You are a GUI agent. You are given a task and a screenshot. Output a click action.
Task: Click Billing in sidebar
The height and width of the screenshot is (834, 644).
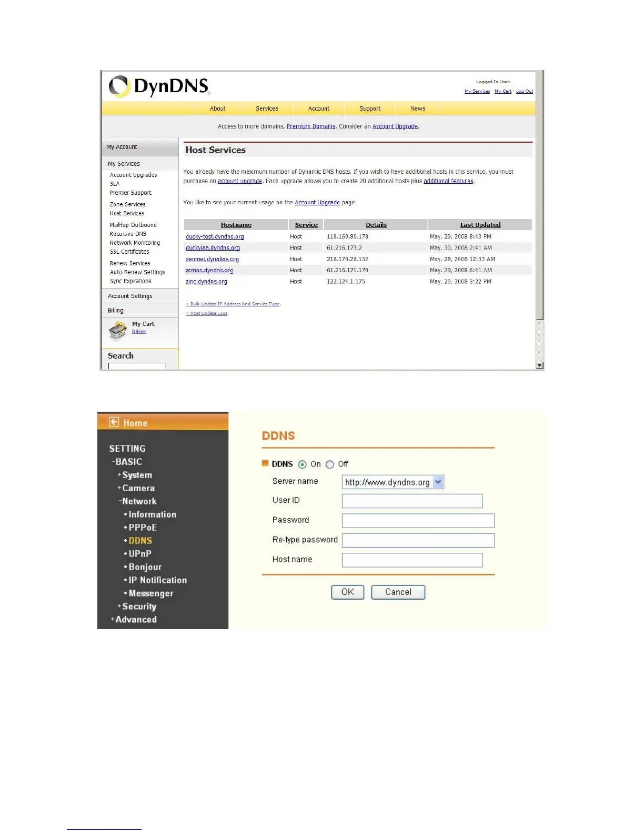click(x=116, y=311)
